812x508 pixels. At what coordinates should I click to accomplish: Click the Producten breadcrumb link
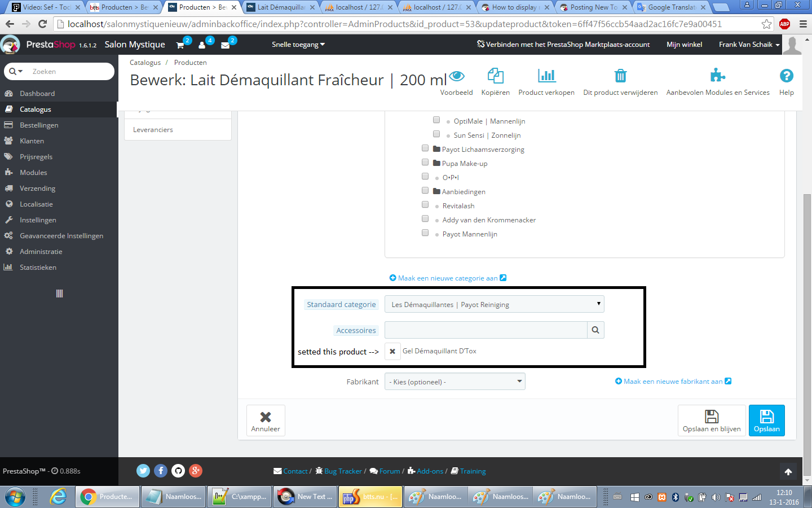click(190, 63)
